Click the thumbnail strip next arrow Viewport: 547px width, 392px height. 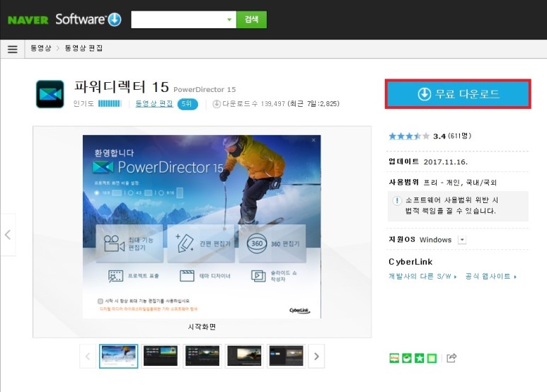[316, 356]
